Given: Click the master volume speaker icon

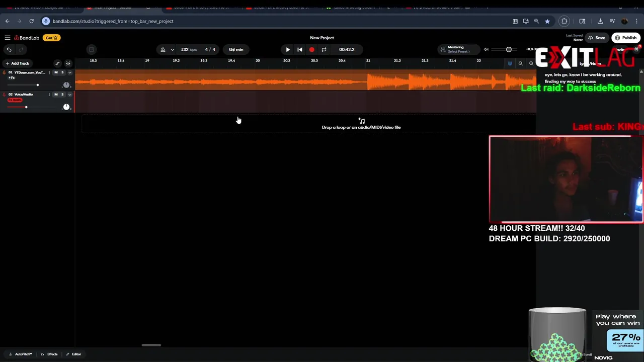Looking at the screenshot, I should click(486, 49).
